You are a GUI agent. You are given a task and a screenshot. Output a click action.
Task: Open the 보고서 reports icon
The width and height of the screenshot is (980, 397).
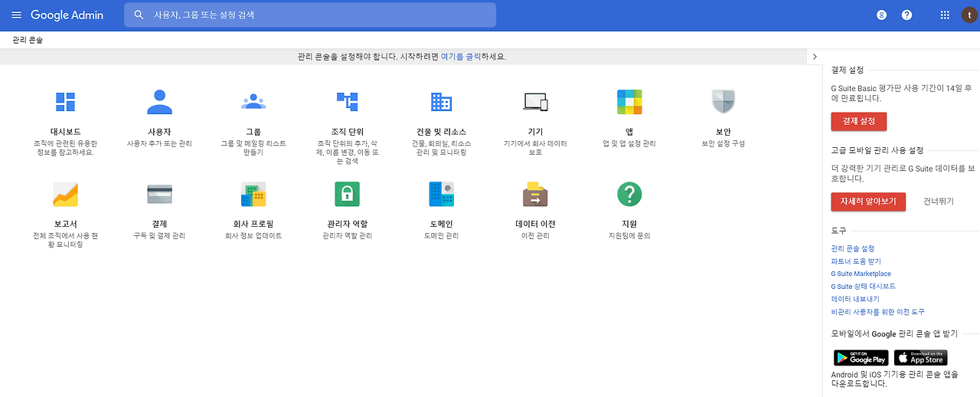[65, 194]
